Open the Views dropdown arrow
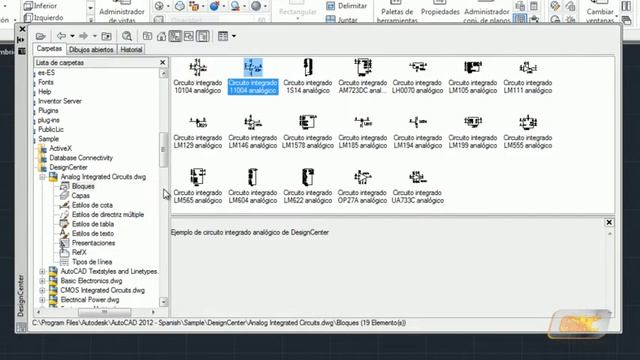 click(234, 36)
